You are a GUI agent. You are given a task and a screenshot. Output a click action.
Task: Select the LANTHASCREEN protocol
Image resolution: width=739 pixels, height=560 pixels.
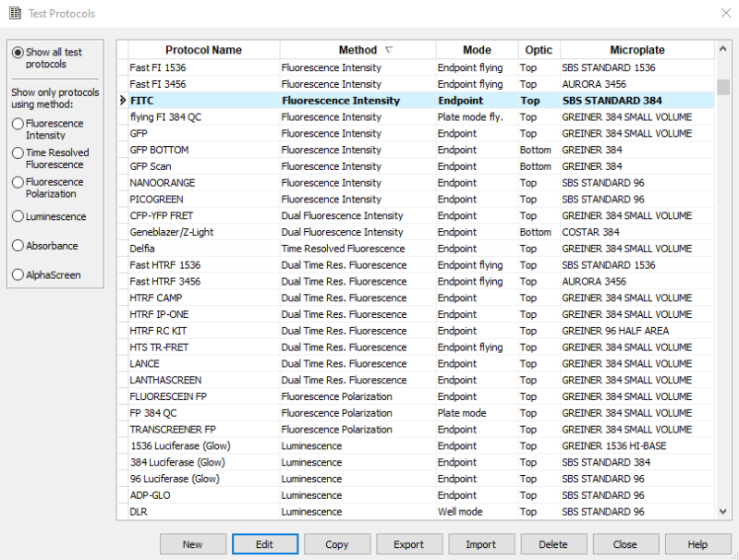[x=165, y=381]
